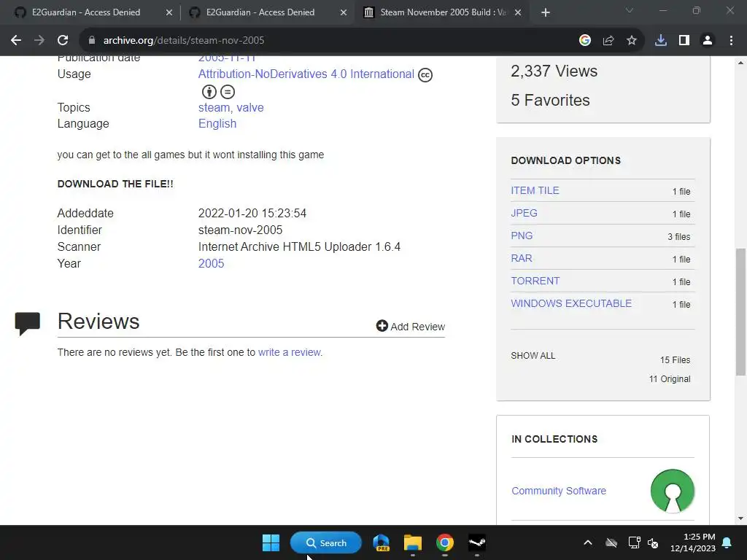Open Attribution-NoDerivatives 4.0 International link
The height and width of the screenshot is (560, 747).
[306, 74]
